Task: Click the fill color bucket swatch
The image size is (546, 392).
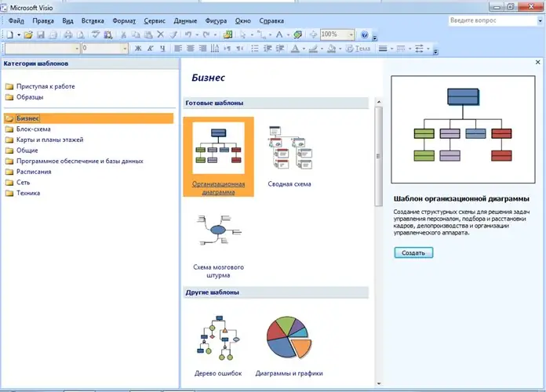Action: click(332, 49)
